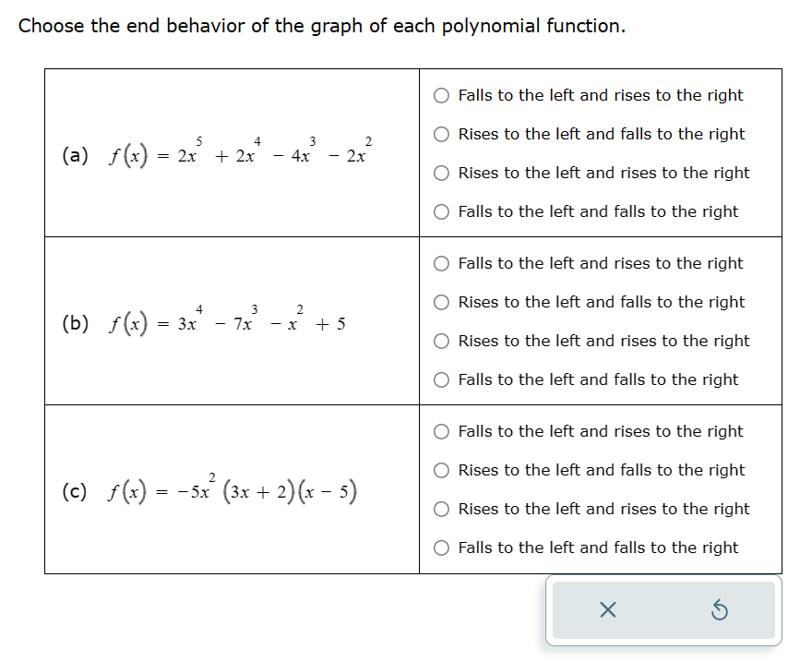
Task: Select 'Falls to the left and rises to the right' for part (b)
Action: pos(440,263)
